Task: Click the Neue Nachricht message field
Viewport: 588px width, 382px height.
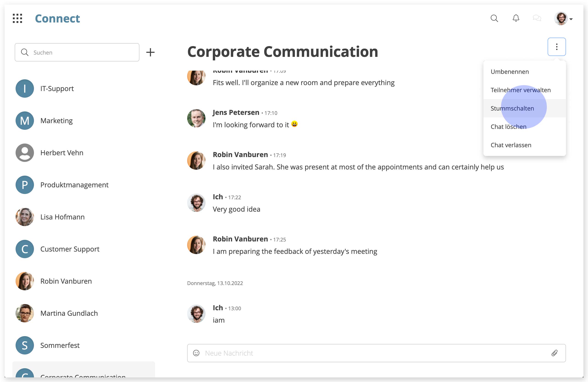Action: [x=376, y=353]
